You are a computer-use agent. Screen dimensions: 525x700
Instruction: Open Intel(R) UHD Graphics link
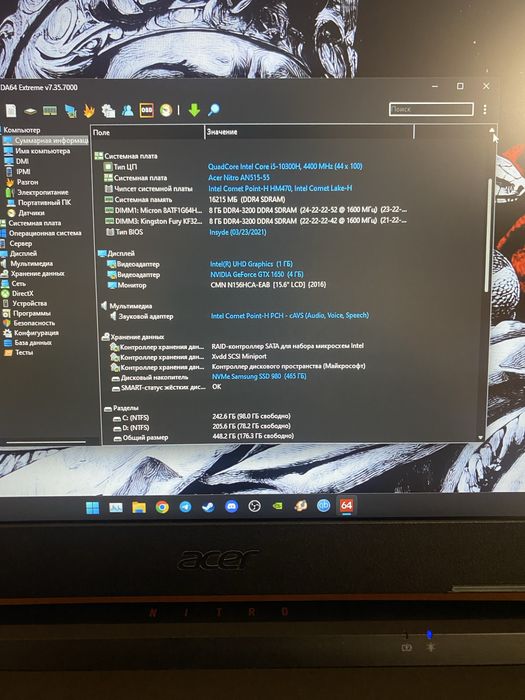(x=251, y=264)
